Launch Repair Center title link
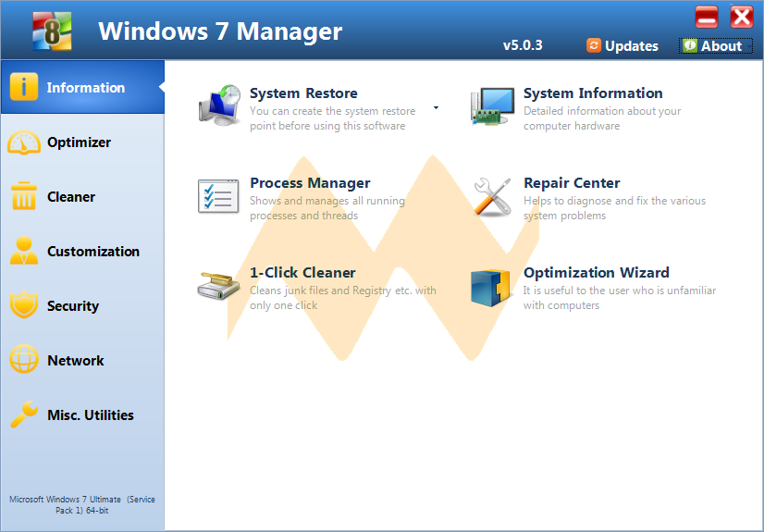 (x=572, y=183)
